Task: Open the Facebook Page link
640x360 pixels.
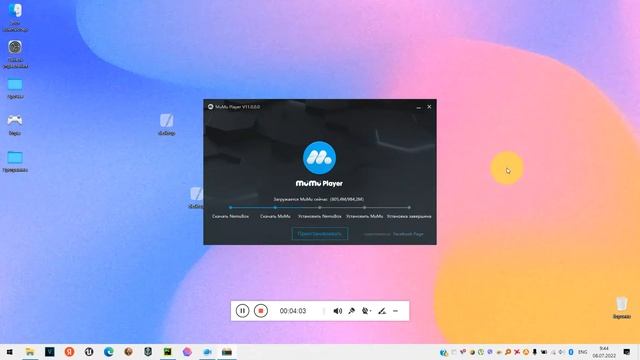Action: [x=408, y=234]
